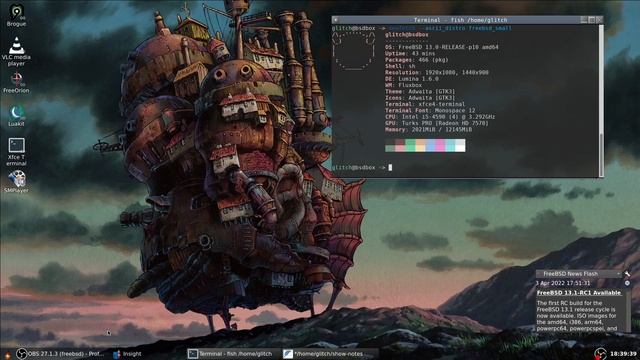Click the glitch@bsdbox header in neofetch output
Image resolution: width=640 pixels, height=360 pixels.
[x=407, y=35]
